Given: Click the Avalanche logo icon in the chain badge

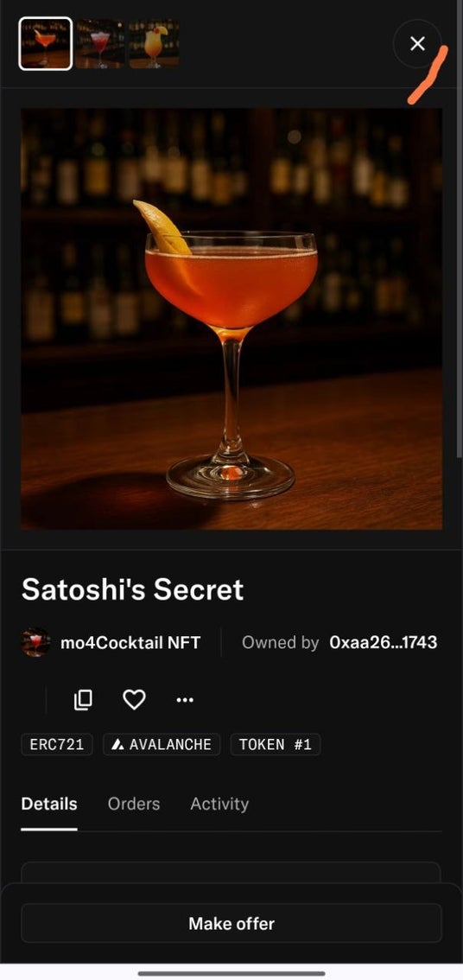Looking at the screenshot, I should (117, 745).
